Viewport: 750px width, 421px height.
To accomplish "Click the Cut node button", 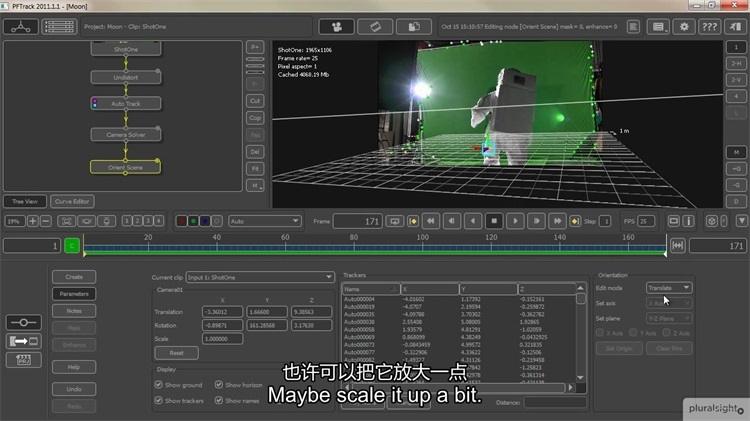I will [x=255, y=101].
